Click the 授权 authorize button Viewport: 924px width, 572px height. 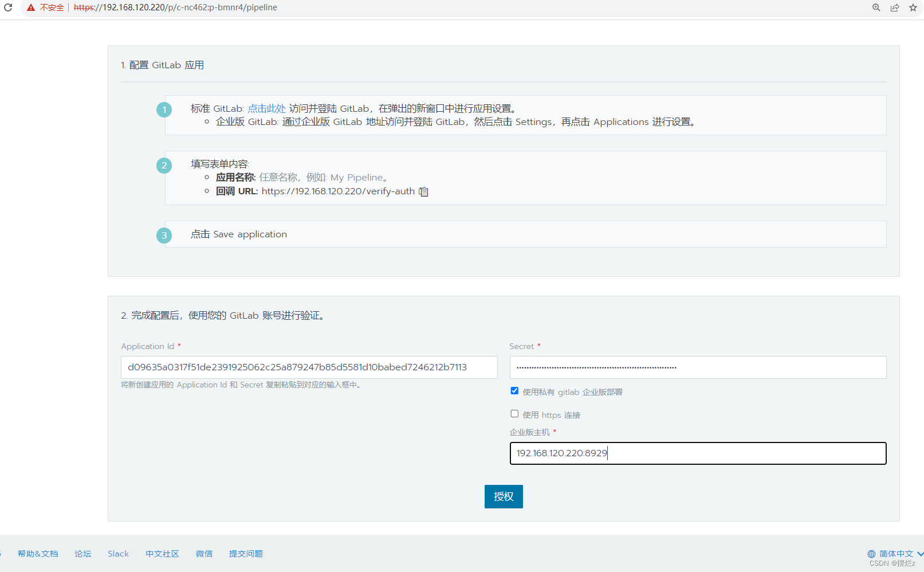[x=504, y=496]
